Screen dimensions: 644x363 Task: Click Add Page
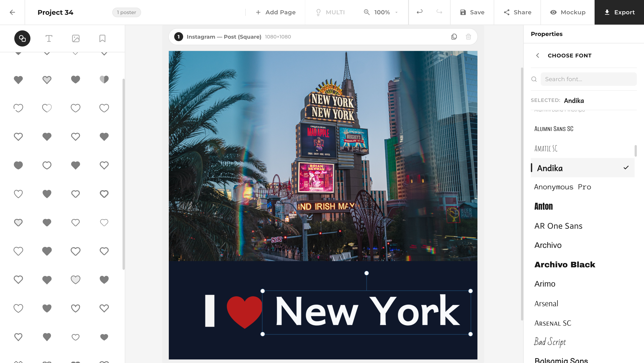(275, 12)
